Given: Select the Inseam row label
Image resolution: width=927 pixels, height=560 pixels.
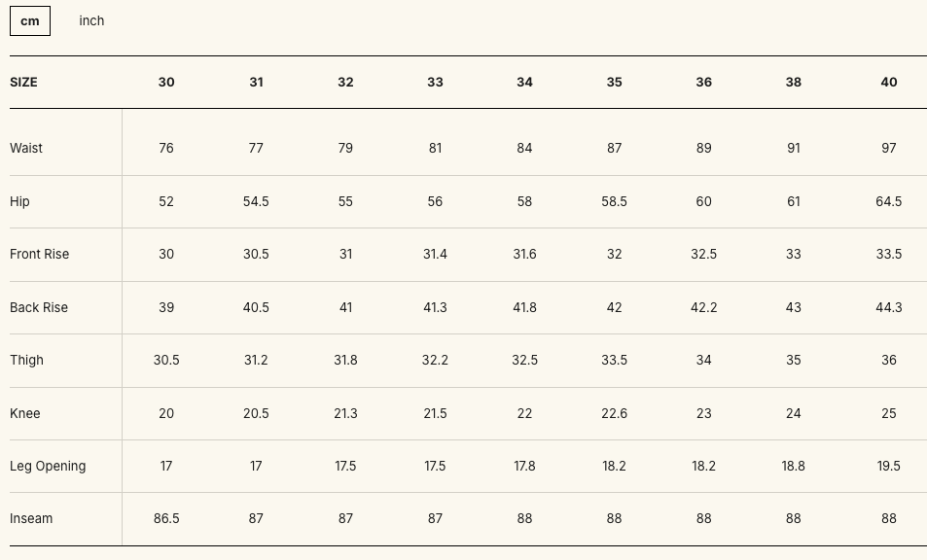Looking at the screenshot, I should pos(31,519).
